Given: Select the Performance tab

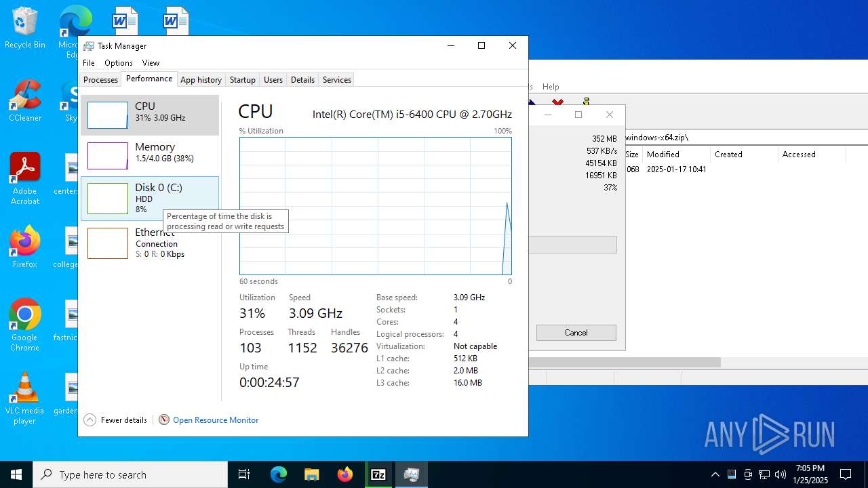Looking at the screenshot, I should [x=149, y=79].
